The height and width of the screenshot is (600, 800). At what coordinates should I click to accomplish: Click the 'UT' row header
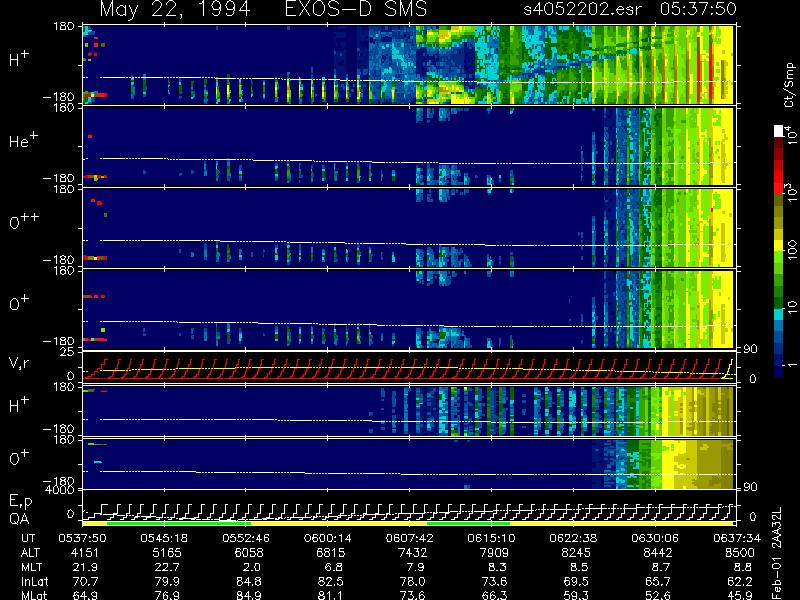pyautogui.click(x=29, y=538)
